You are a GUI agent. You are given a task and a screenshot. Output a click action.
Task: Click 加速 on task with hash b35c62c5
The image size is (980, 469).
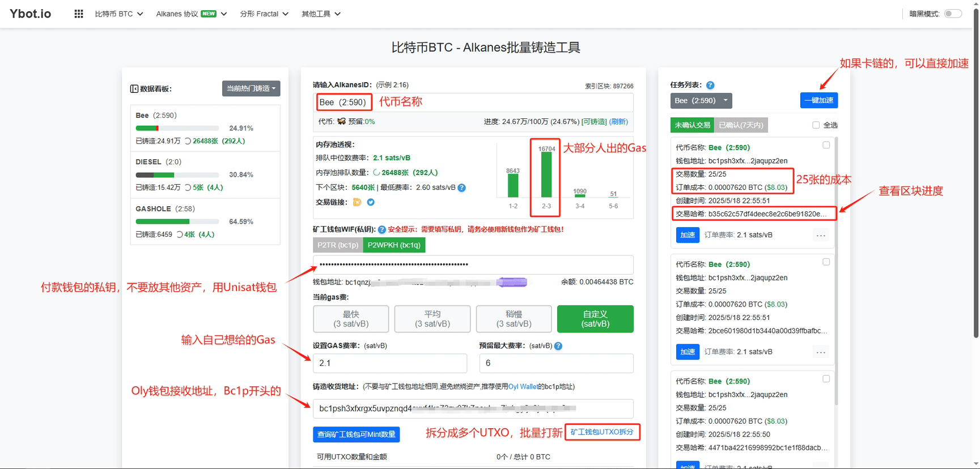click(x=688, y=235)
